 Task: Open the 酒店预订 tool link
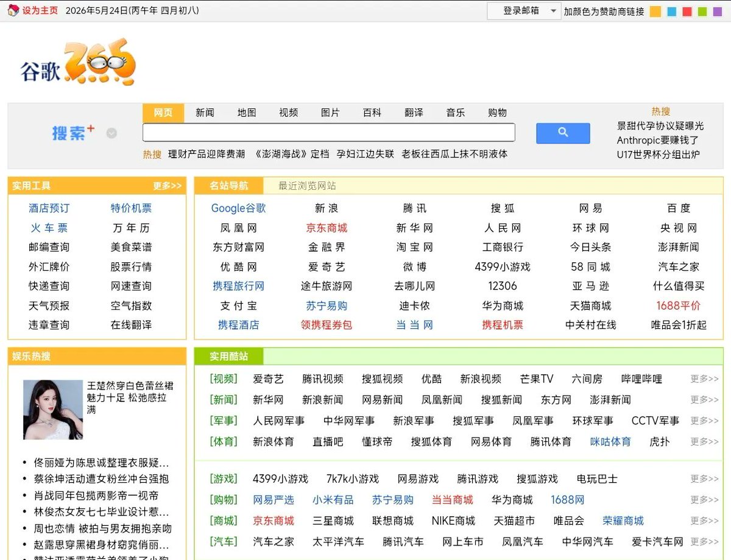pos(49,208)
